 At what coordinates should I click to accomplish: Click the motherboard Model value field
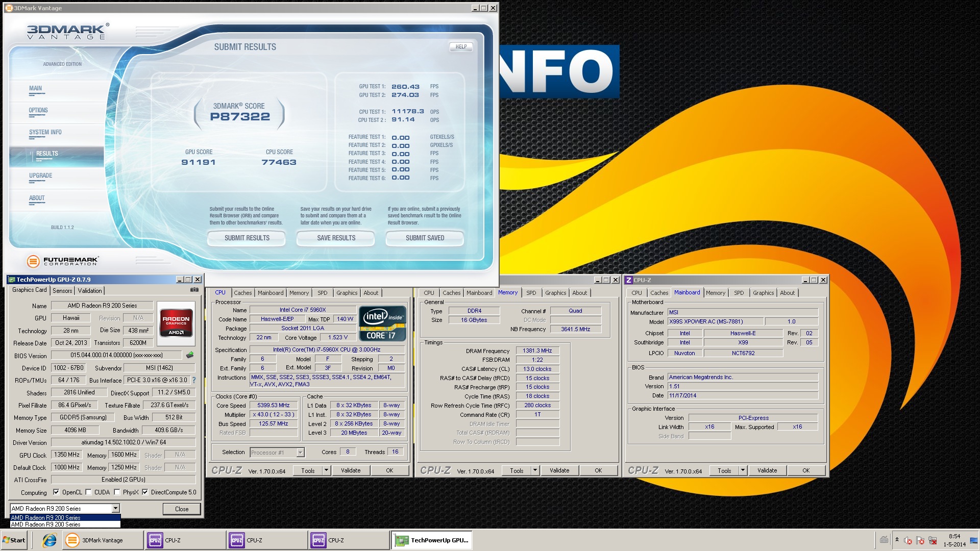(716, 321)
